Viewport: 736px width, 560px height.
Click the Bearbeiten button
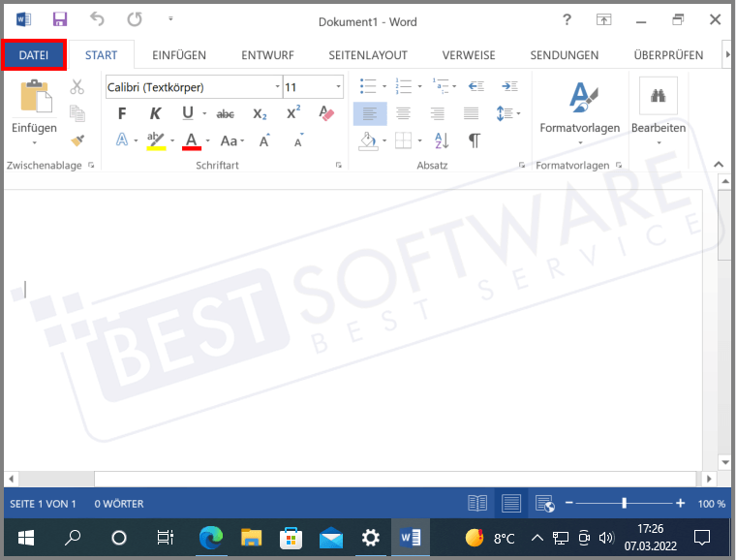pos(659,109)
